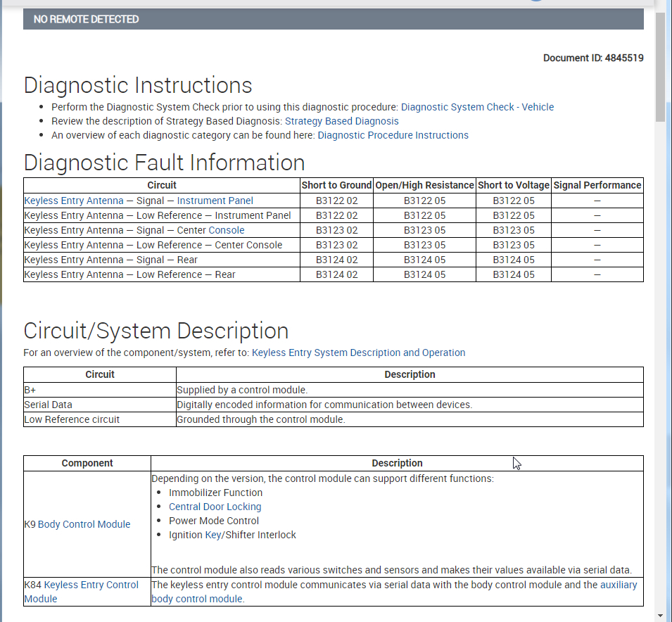This screenshot has width=672, height=622.
Task: Open Diagnostic System Check - Vehicle link
Action: 477,107
